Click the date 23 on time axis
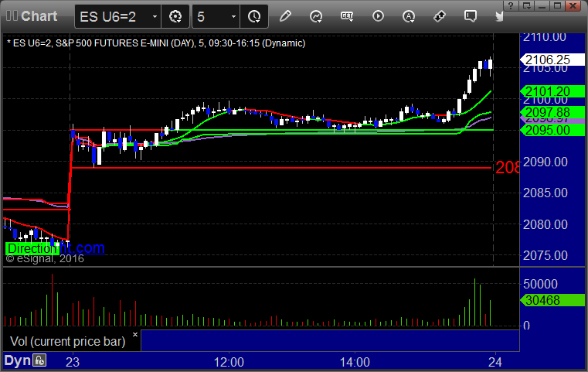Screen dimensions: 588x372 (73, 362)
